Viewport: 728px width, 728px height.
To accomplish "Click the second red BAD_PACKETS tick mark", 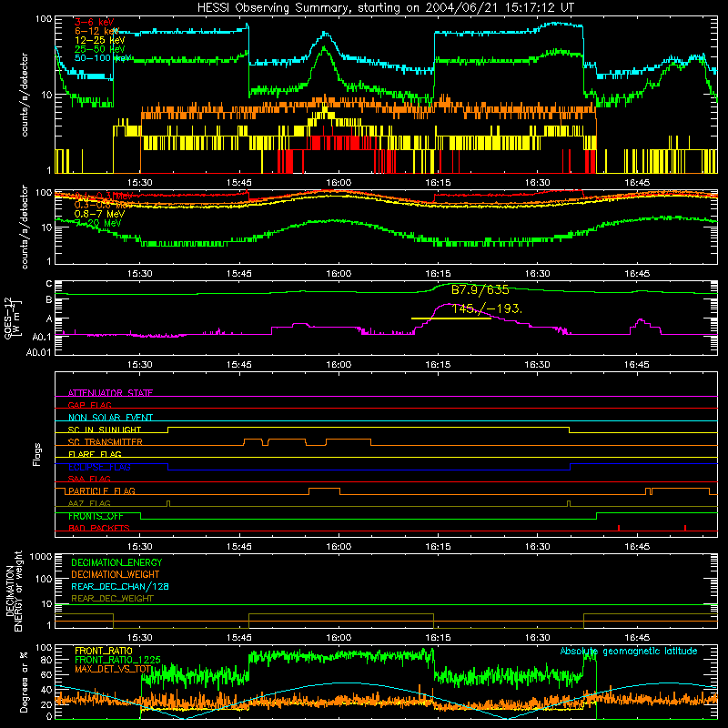I will click(685, 528).
